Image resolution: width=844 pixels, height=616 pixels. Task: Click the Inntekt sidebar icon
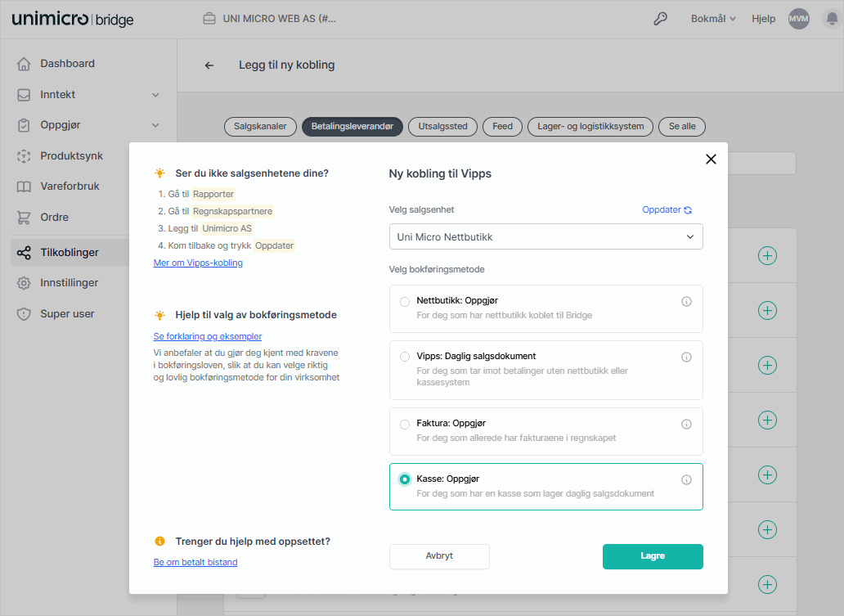(24, 95)
